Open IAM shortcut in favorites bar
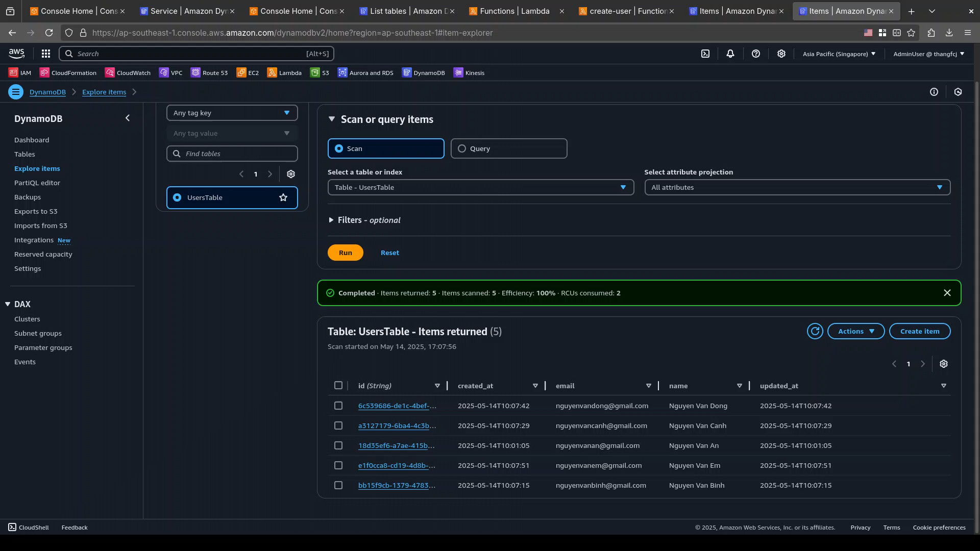Screen dimensions: 980x551 (x=20, y=73)
